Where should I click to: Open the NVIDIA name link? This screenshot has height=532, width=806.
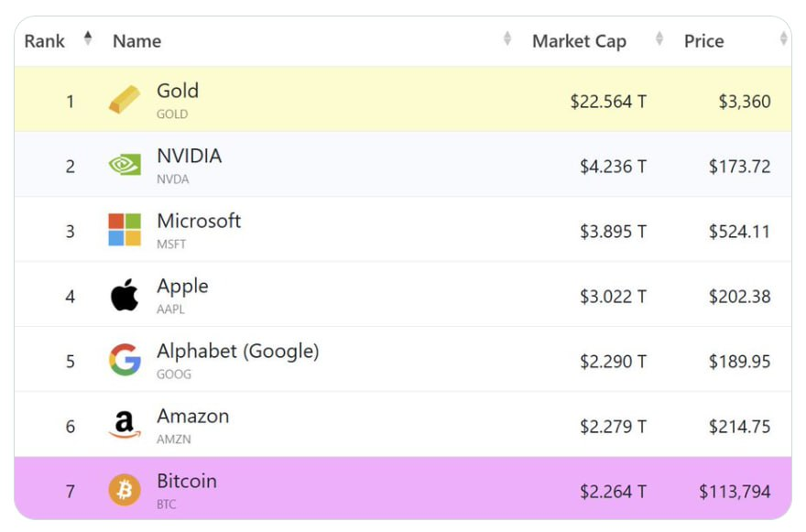189,157
